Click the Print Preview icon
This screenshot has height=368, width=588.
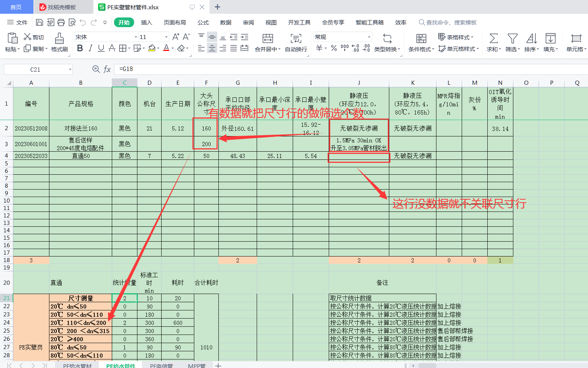click(72, 22)
